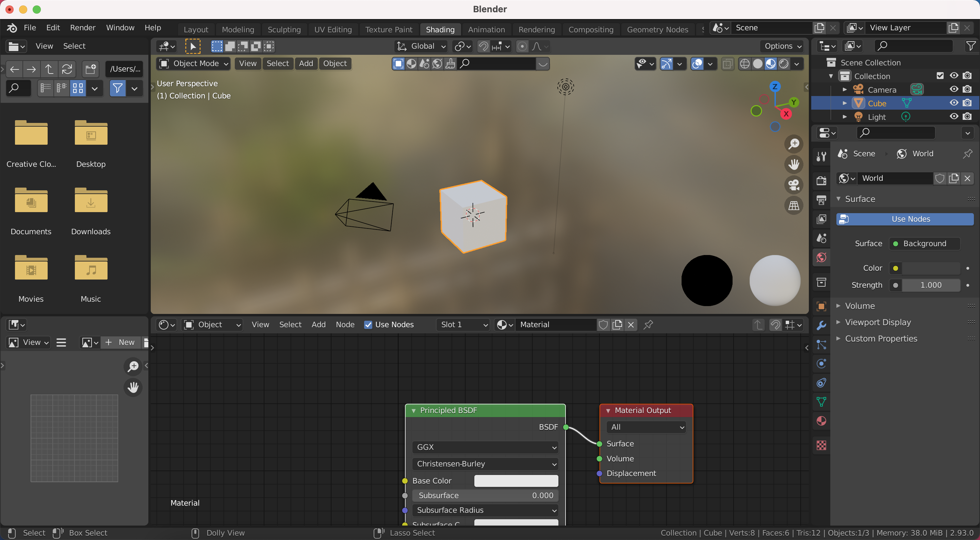Open the Global transform orientation dropdown
The height and width of the screenshot is (540, 980).
(421, 46)
